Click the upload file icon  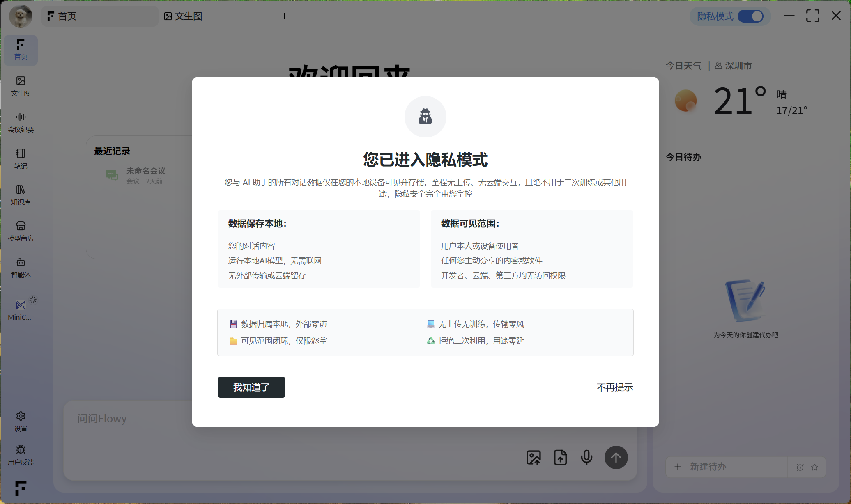pyautogui.click(x=560, y=457)
